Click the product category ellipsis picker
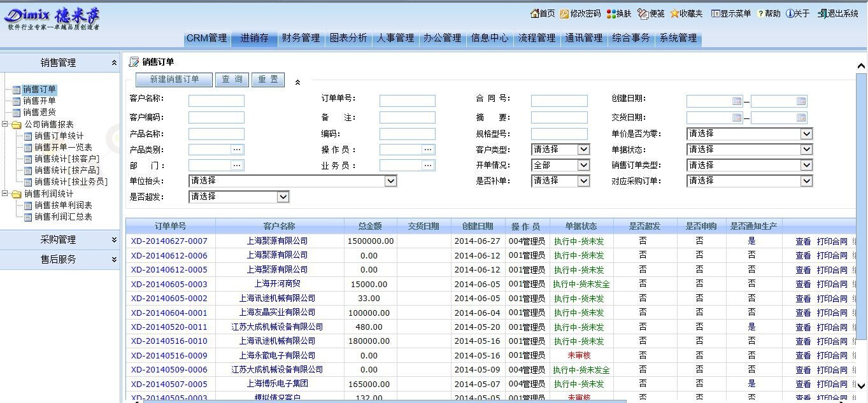The height and width of the screenshot is (403, 868). coord(237,150)
